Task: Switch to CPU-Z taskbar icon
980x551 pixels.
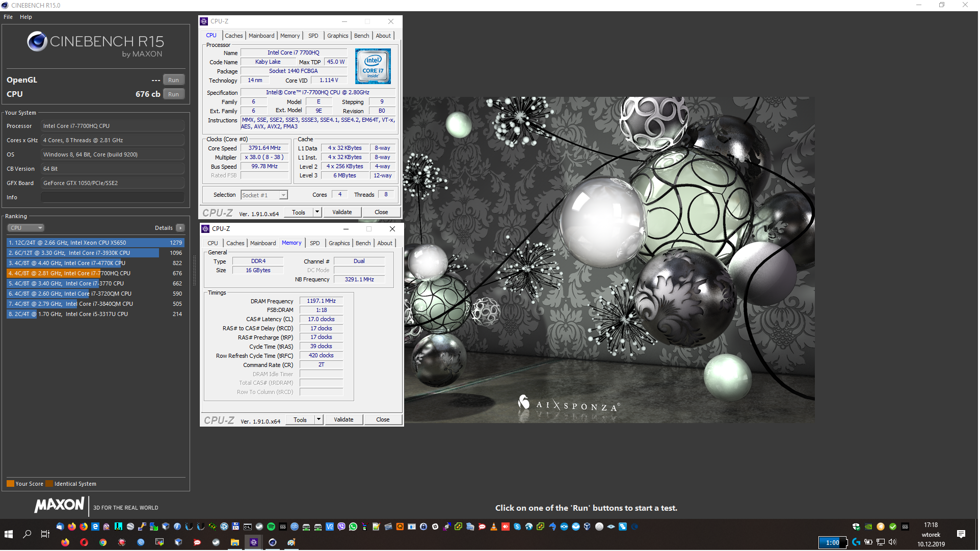Action: tap(254, 543)
